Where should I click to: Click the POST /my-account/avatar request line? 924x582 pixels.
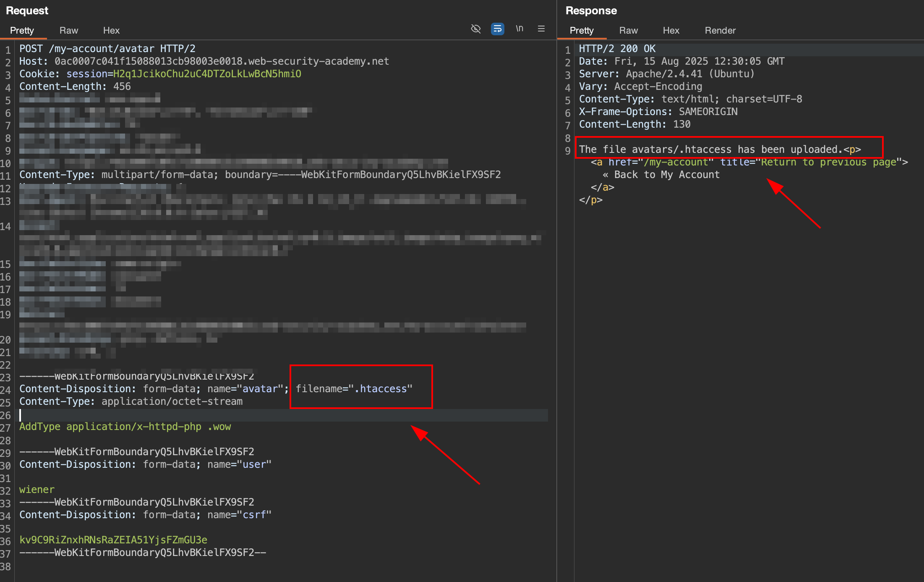107,49
